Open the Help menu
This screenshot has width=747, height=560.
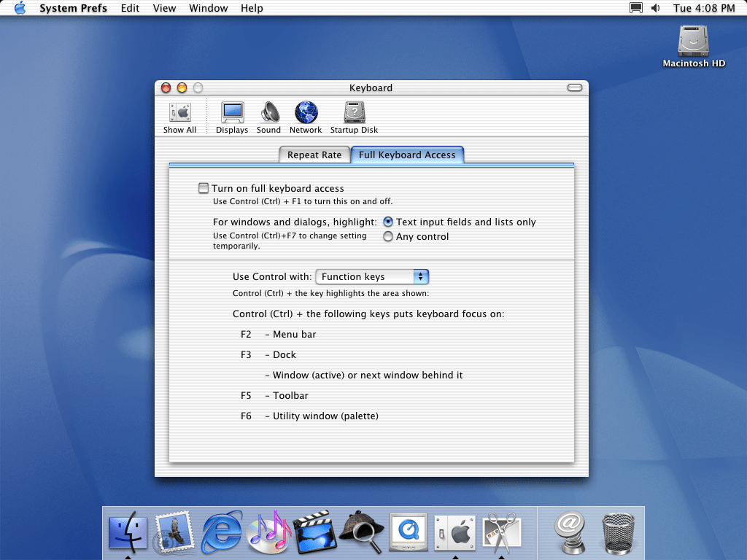tap(252, 8)
